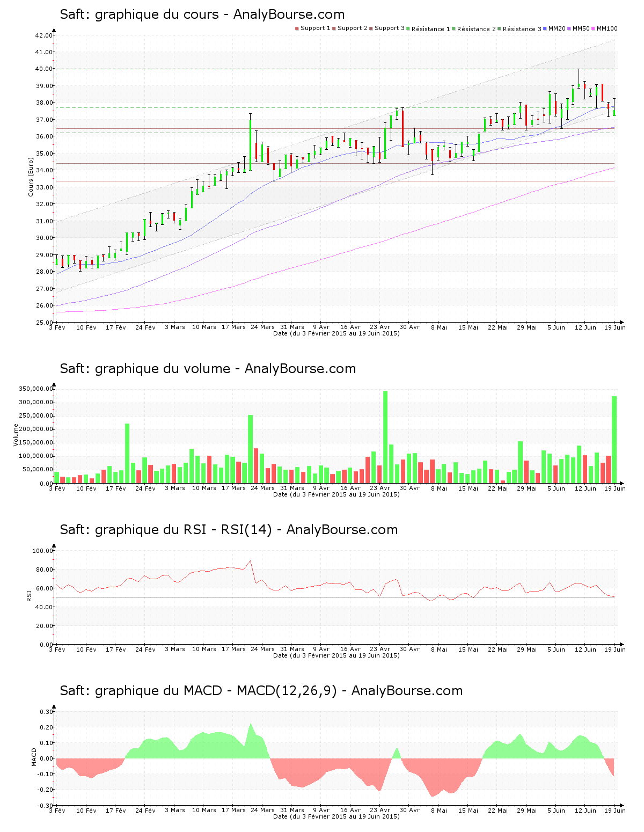Click '8 Mai' date on RSI chart

(x=438, y=649)
